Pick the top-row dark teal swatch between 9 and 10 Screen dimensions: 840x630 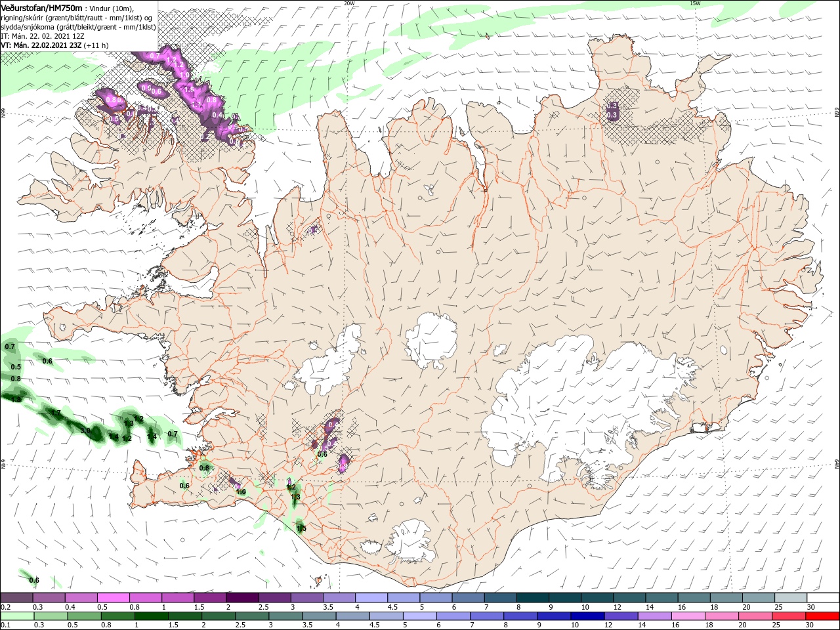click(564, 598)
